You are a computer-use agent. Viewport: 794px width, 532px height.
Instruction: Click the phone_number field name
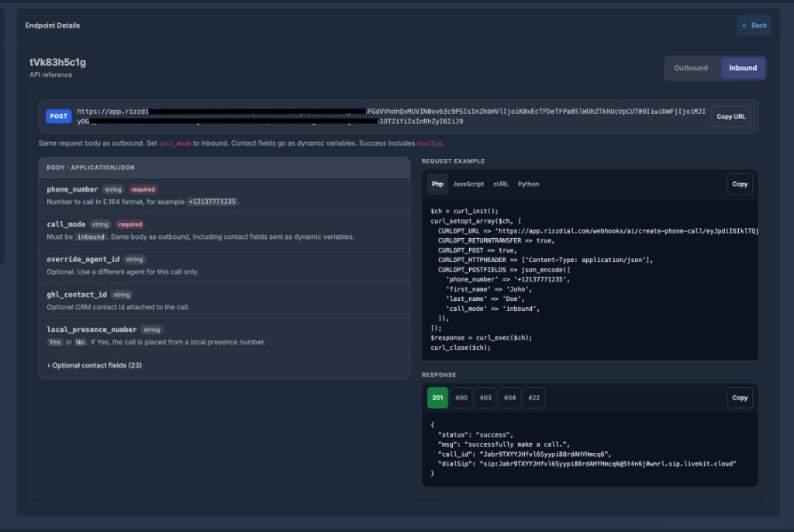72,189
